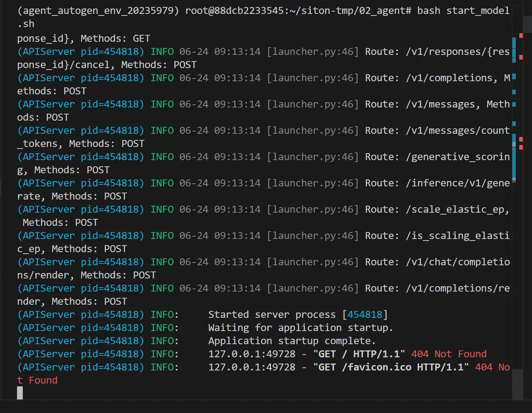Click '127.0.0.1:49728' in the favicon.ico row
Viewport: 532px width, 413px height.
pyautogui.click(x=252, y=367)
